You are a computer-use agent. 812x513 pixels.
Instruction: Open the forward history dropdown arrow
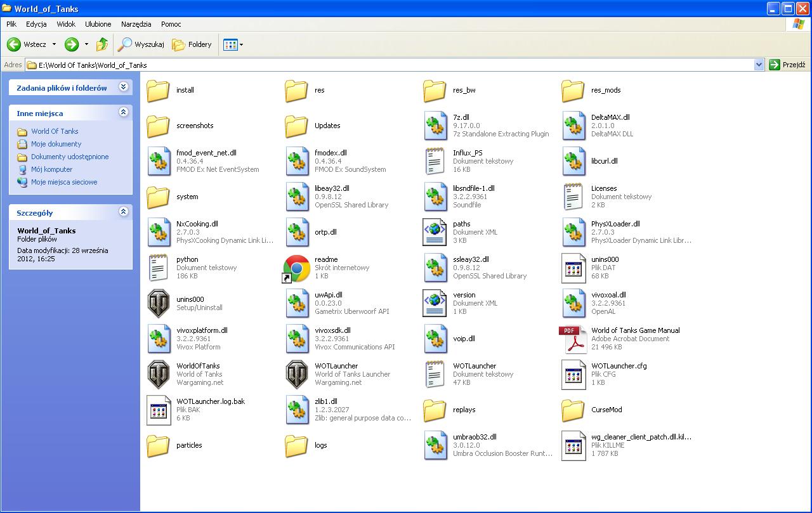coord(86,44)
